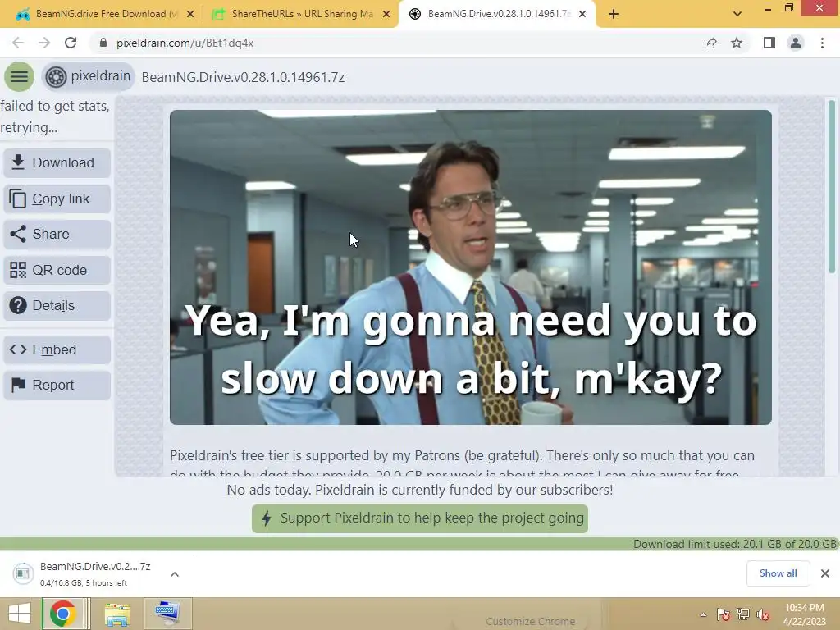Reload the current page
This screenshot has width=840, height=630.
tap(71, 43)
